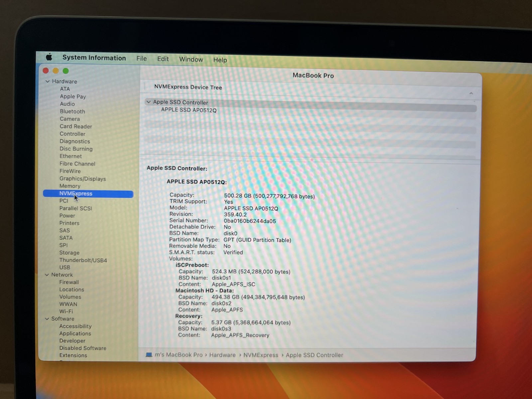Select Fibre Channel in the sidebar
Image resolution: width=532 pixels, height=399 pixels.
tap(77, 164)
